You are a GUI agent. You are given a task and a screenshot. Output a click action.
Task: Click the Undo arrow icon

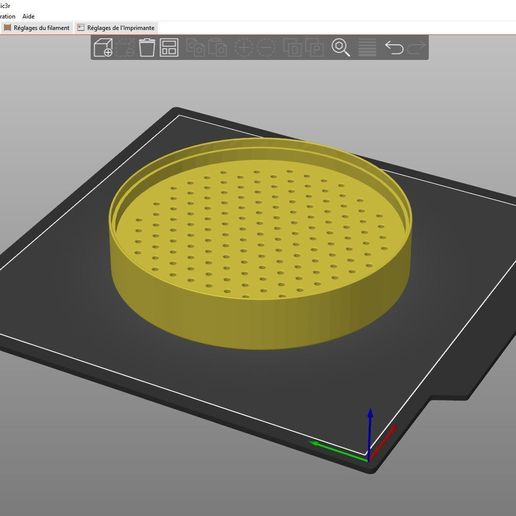[394, 48]
